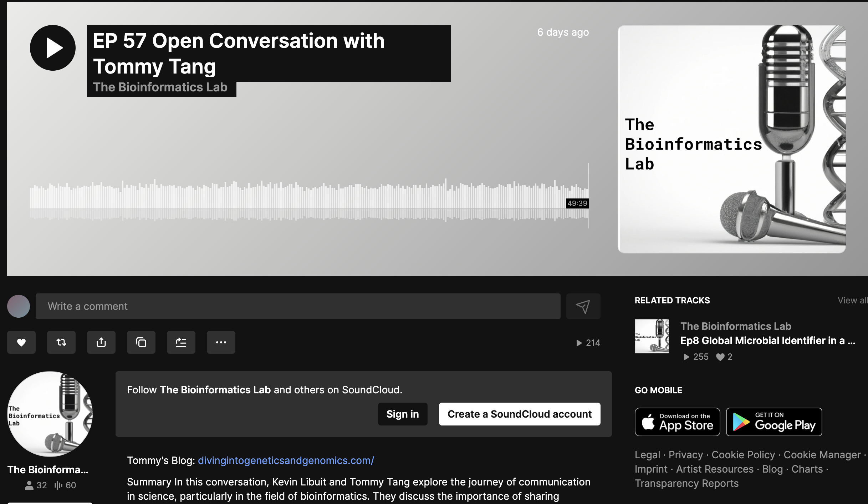Open divingintogeneticsandgenomics.com blog link
The image size is (868, 504).
click(286, 460)
